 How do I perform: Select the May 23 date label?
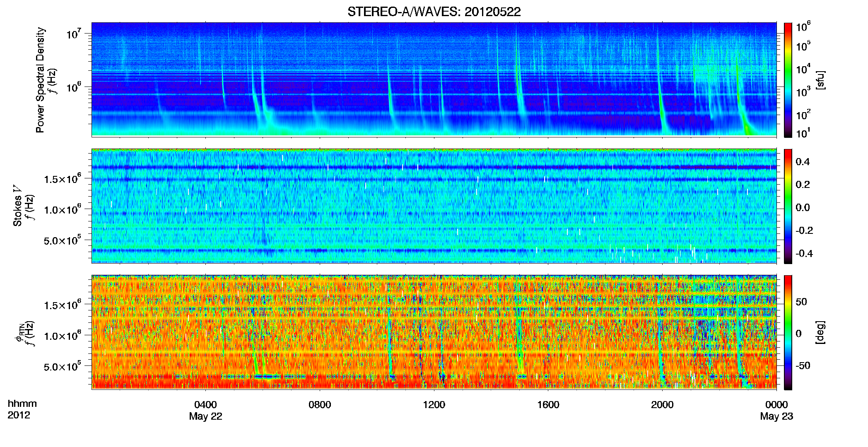[776, 416]
